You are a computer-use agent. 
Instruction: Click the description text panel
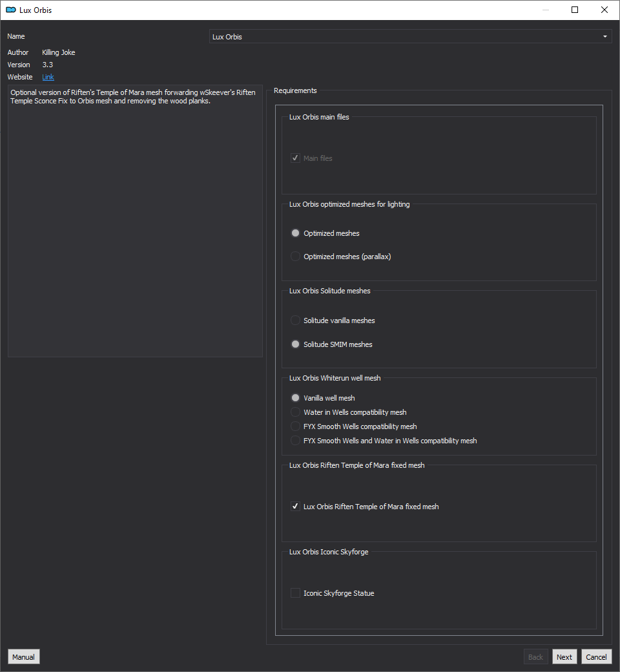pos(135,221)
